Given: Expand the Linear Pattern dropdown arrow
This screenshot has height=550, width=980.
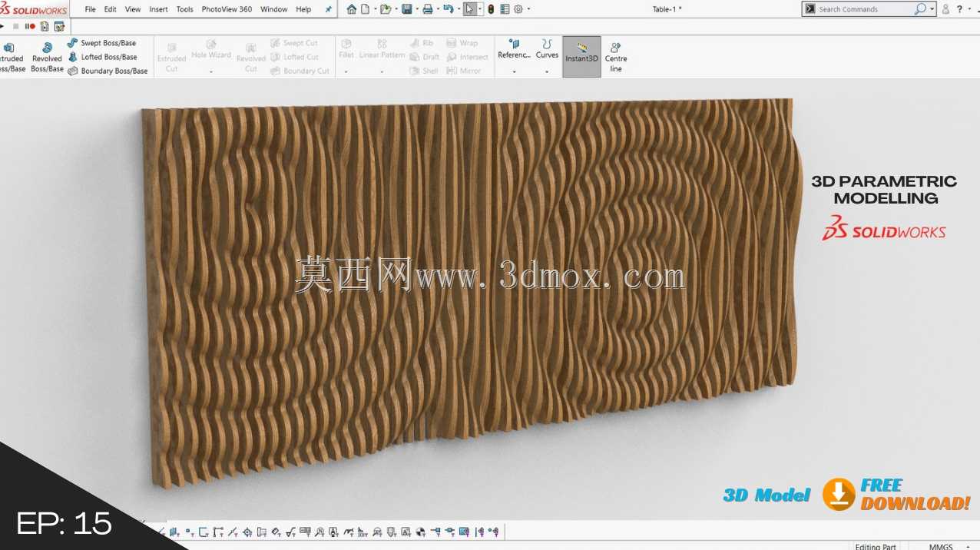Looking at the screenshot, I should (382, 71).
